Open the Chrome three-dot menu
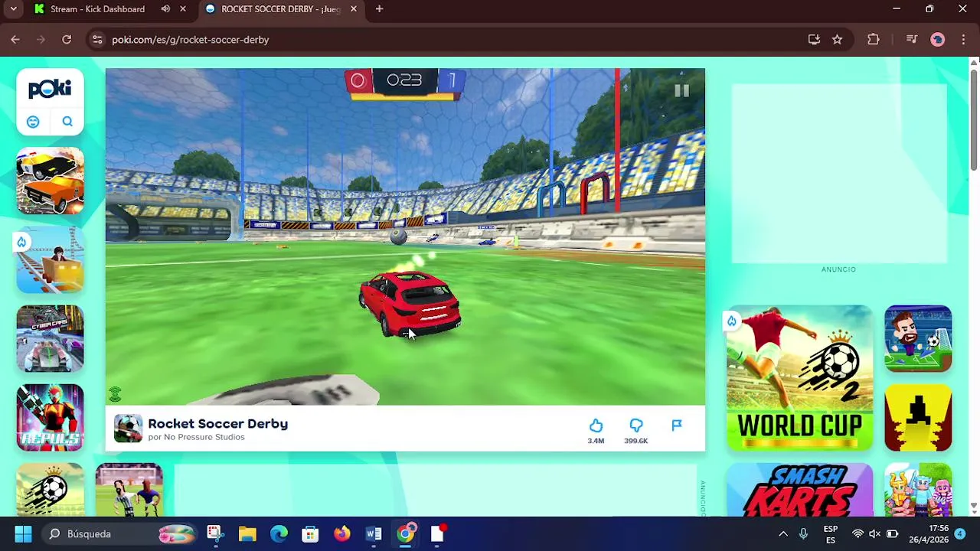The height and width of the screenshot is (551, 980). point(963,40)
